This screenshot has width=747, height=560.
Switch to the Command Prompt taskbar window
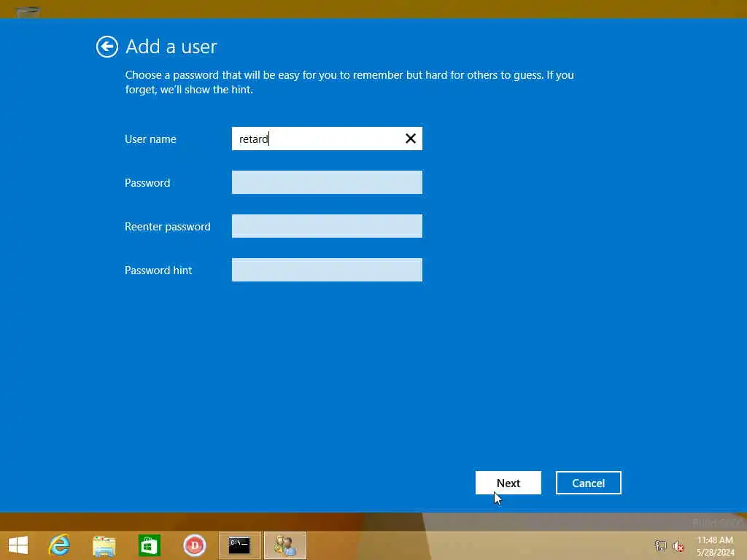coord(239,545)
